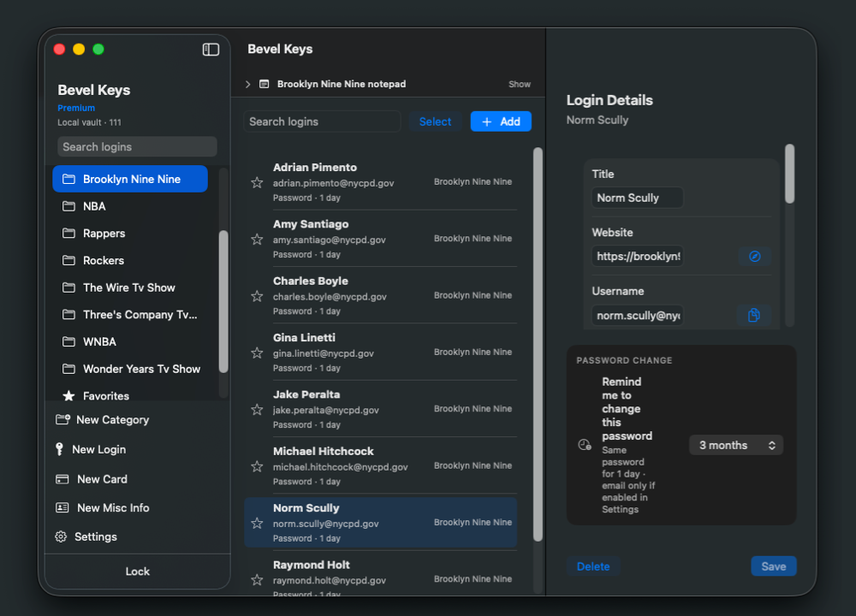Favorite the Amy Santiago login star
Viewport: 856px width, 616px height.
pyautogui.click(x=257, y=239)
